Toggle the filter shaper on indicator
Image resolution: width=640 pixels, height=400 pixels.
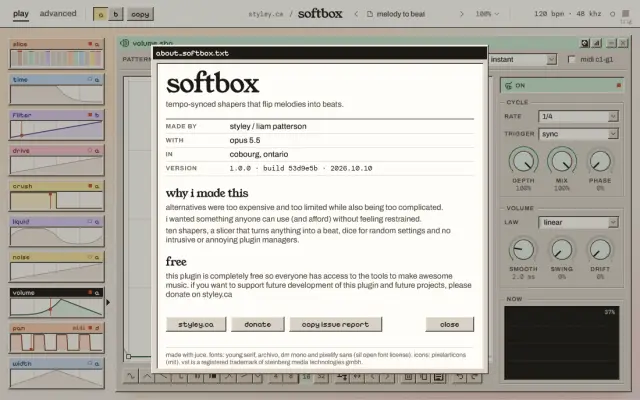tap(90, 115)
